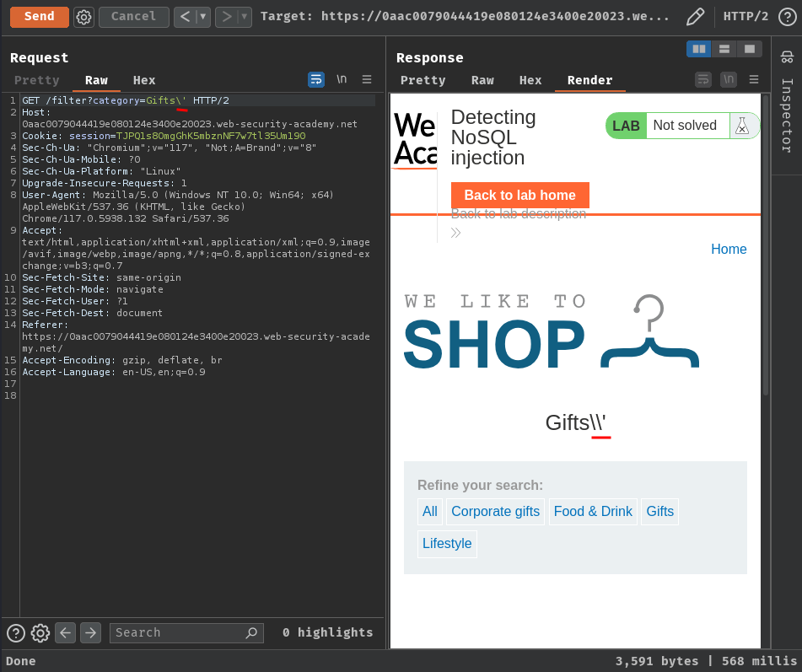Toggle request word wrap icon
This screenshot has width=802, height=672.
(316, 79)
